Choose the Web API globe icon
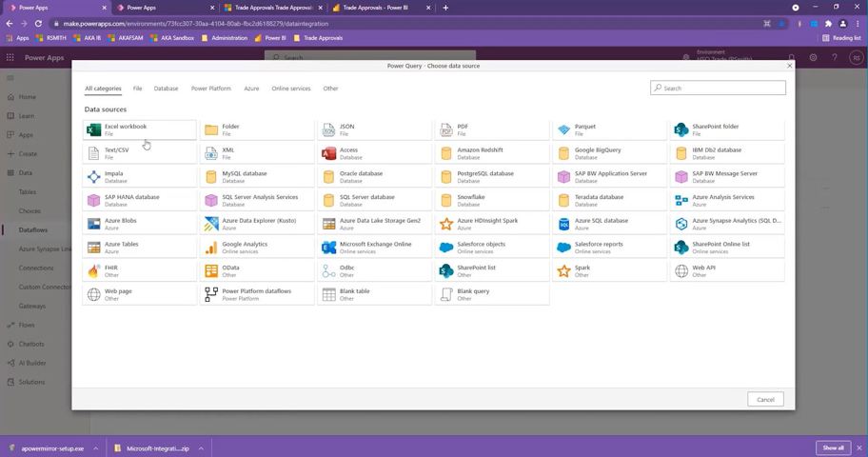This screenshot has width=868, height=457. point(681,271)
